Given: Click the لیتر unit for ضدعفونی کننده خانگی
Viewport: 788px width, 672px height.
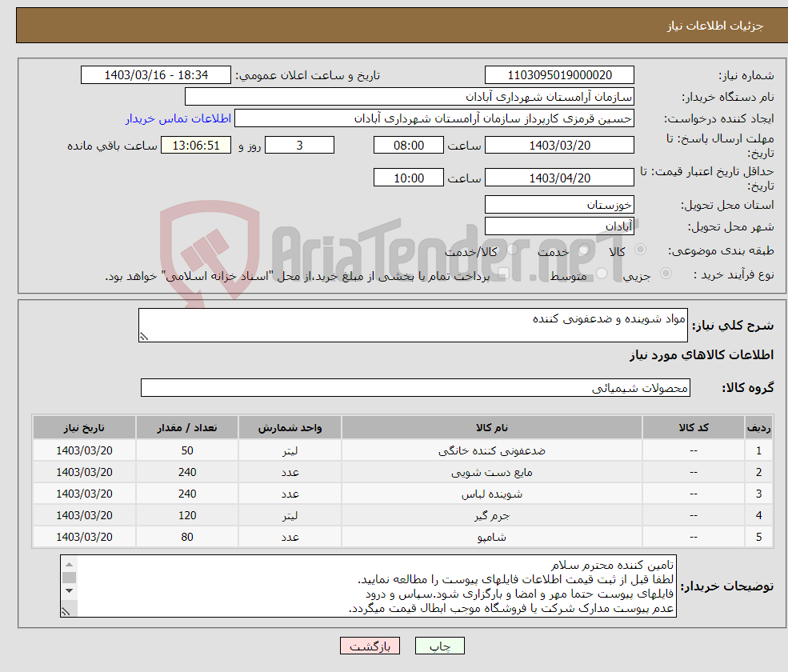Looking at the screenshot, I should coord(290,450).
